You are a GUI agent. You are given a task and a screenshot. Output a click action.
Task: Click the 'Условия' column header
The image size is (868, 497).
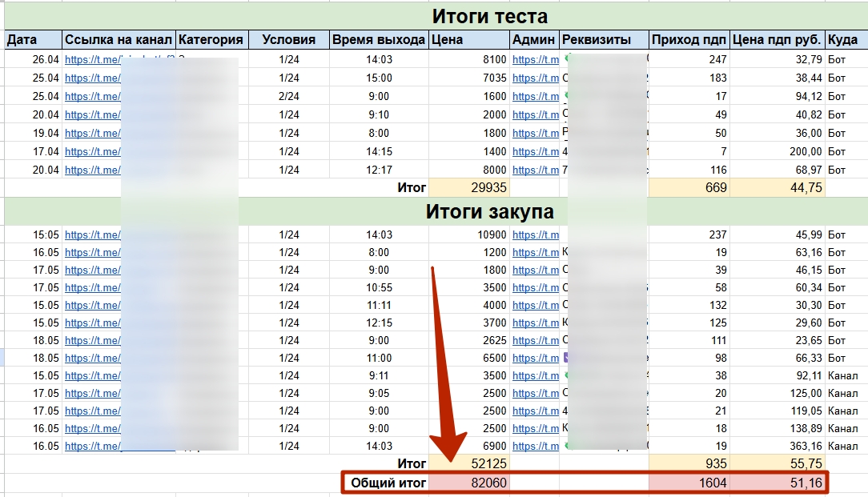click(289, 40)
